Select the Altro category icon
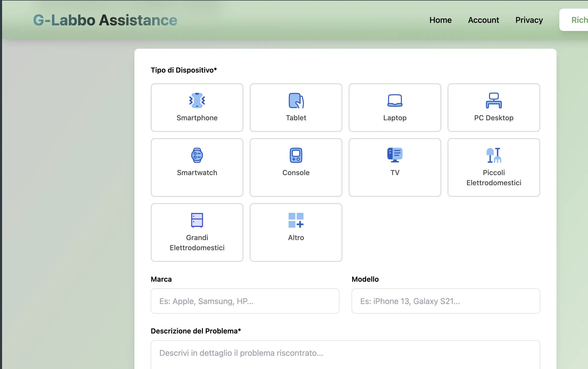 click(x=296, y=220)
